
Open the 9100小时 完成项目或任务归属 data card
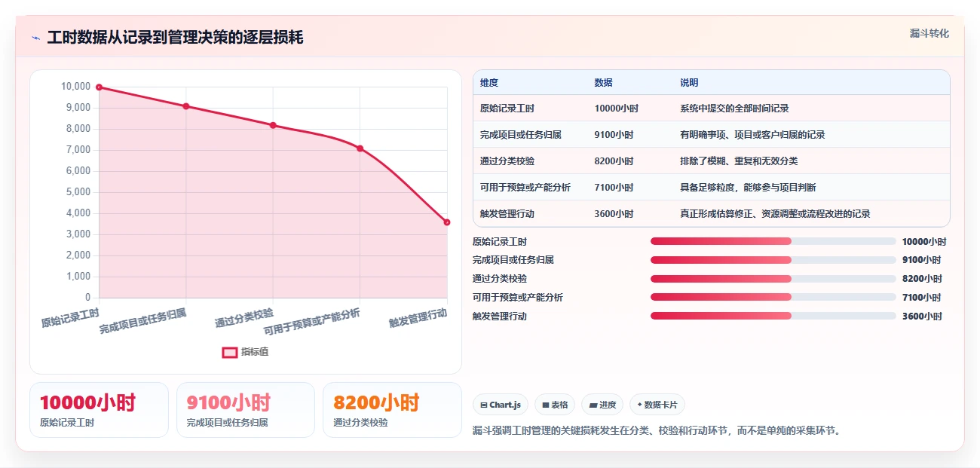(246, 410)
